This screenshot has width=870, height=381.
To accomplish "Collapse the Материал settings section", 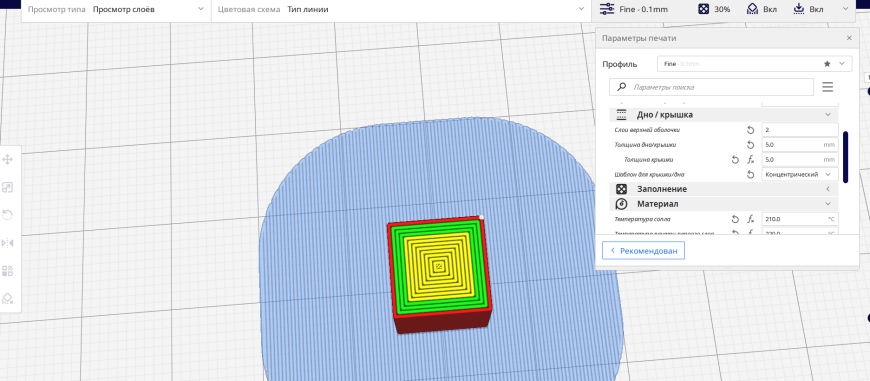I will [724, 204].
